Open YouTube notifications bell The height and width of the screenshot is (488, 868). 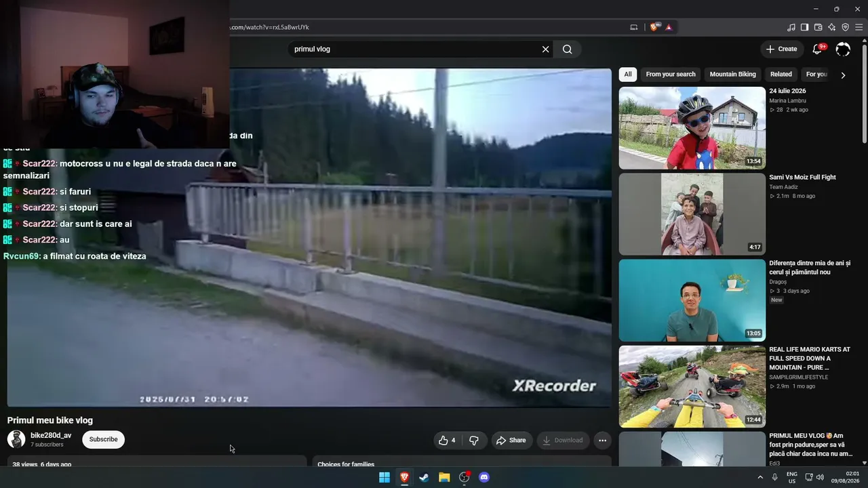click(817, 49)
